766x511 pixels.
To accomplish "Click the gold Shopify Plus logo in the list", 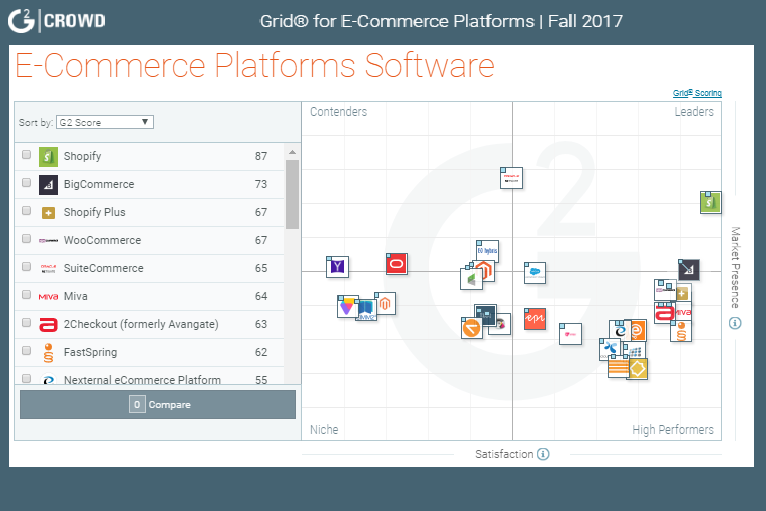I will (48, 213).
